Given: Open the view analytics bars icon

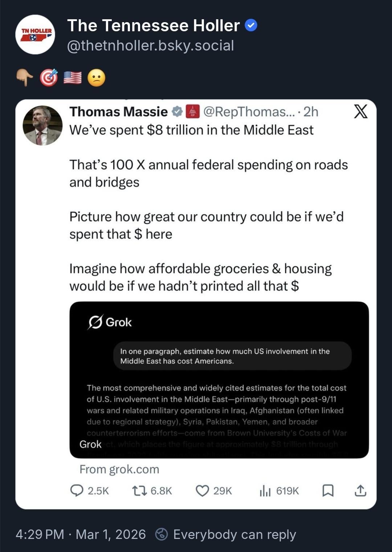Looking at the screenshot, I should tap(265, 491).
